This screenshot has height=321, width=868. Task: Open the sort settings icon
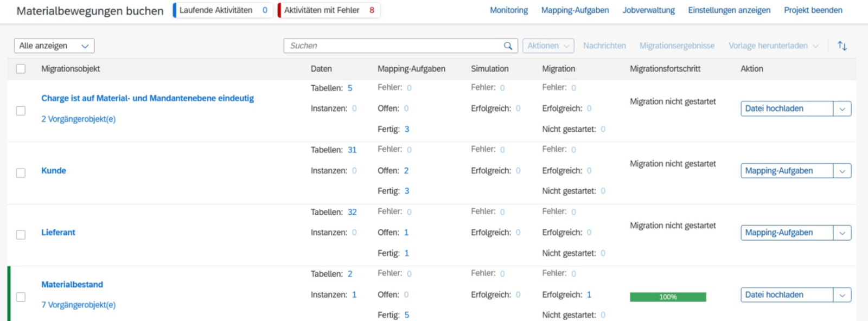842,46
